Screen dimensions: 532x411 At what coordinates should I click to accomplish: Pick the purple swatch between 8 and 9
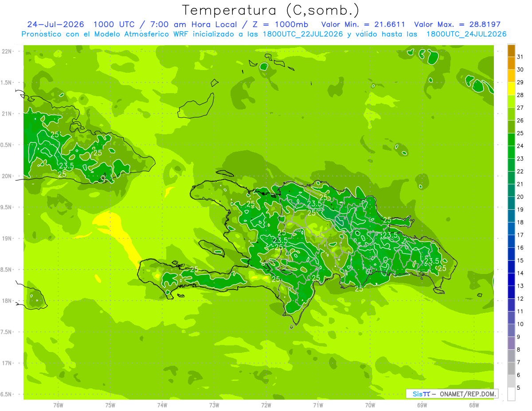point(511,344)
